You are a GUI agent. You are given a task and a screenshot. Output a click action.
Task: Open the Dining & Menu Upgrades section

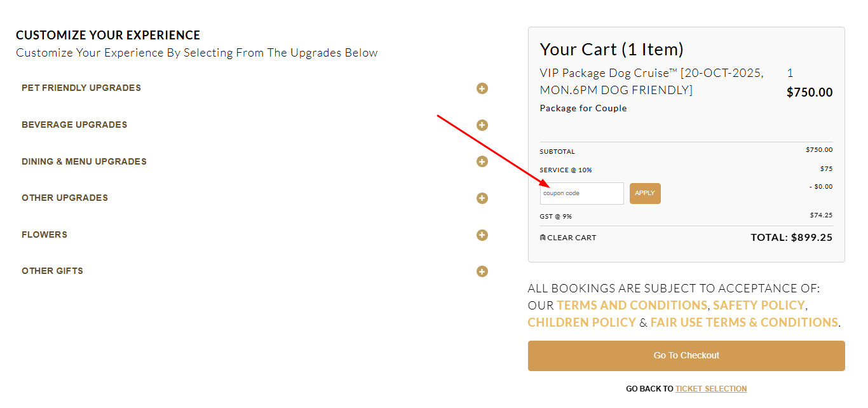[x=482, y=161]
